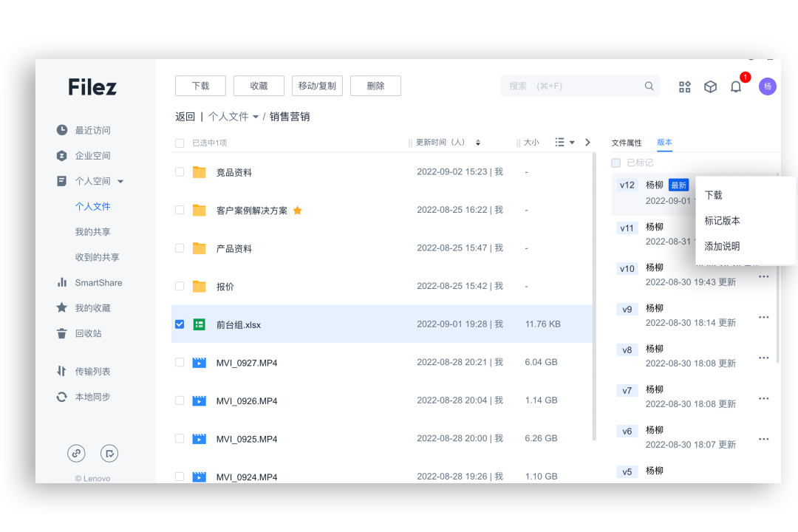This screenshot has width=798, height=532.
Task: Click the 本地同步 sync icon
Action: pyautogui.click(x=61, y=397)
